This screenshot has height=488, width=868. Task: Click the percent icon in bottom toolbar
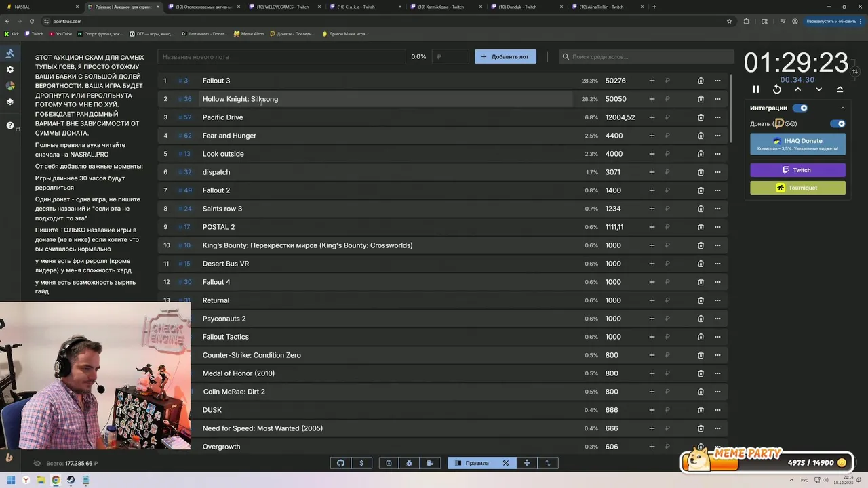coord(506,463)
